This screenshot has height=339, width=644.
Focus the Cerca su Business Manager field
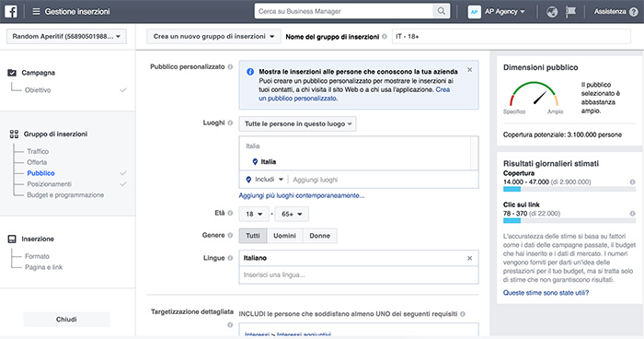pyautogui.click(x=344, y=11)
